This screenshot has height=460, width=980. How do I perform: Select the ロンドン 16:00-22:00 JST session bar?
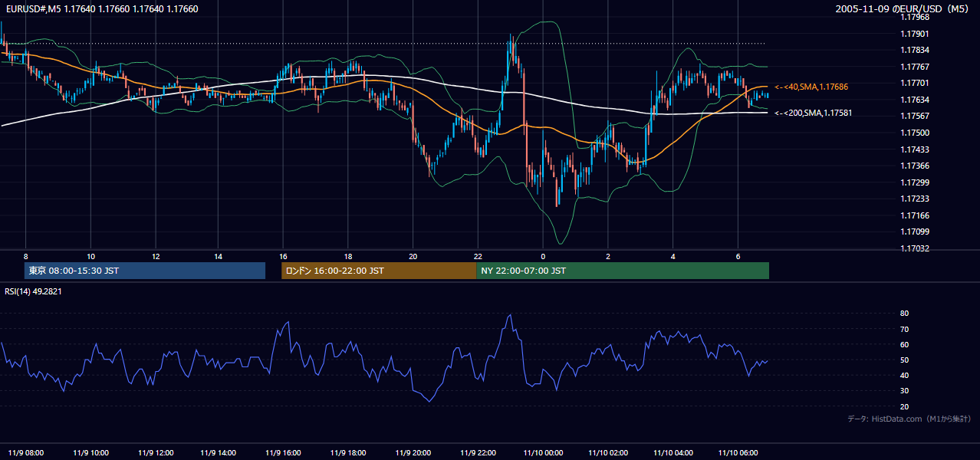(379, 271)
